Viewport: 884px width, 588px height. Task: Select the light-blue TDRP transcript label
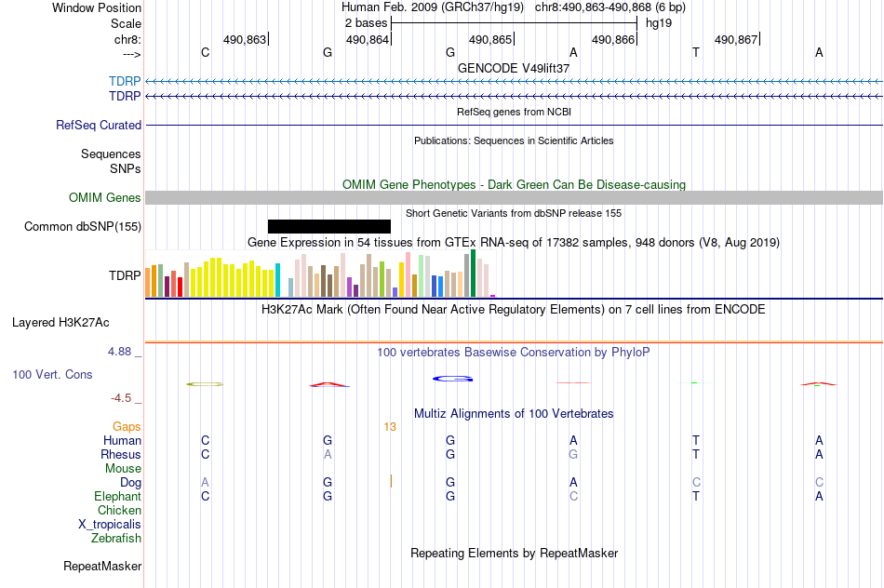[125, 81]
